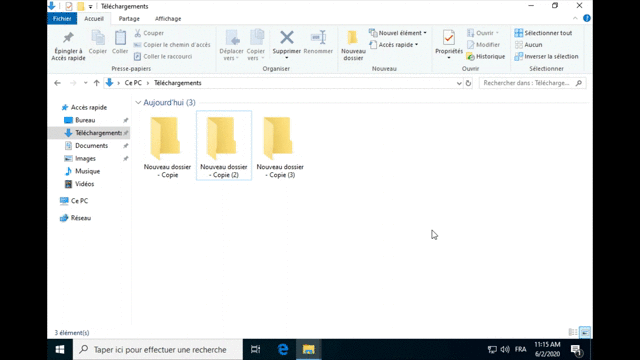Open the Windows Start menu

click(60, 349)
